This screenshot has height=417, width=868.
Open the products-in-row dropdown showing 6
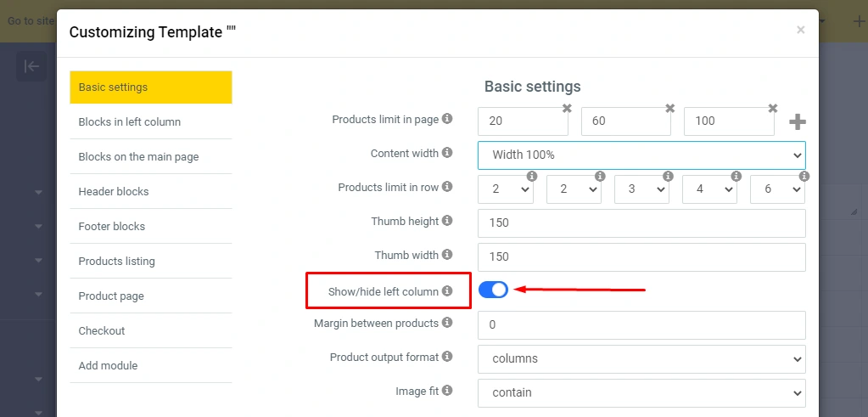(777, 189)
